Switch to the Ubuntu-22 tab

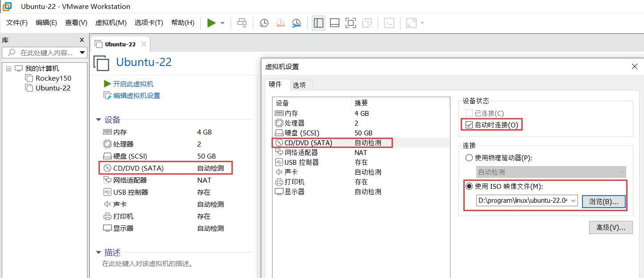point(120,44)
